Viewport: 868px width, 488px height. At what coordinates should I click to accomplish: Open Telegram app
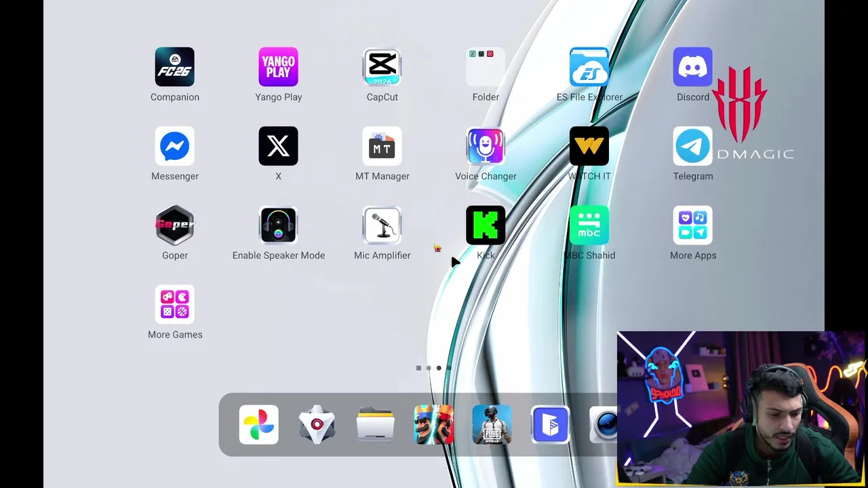(693, 146)
